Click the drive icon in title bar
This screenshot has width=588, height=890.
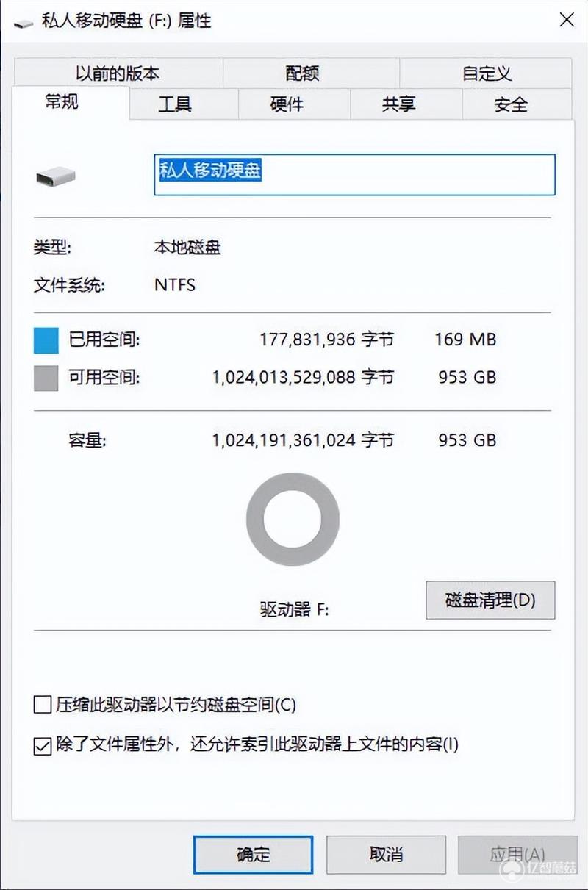pos(24,21)
